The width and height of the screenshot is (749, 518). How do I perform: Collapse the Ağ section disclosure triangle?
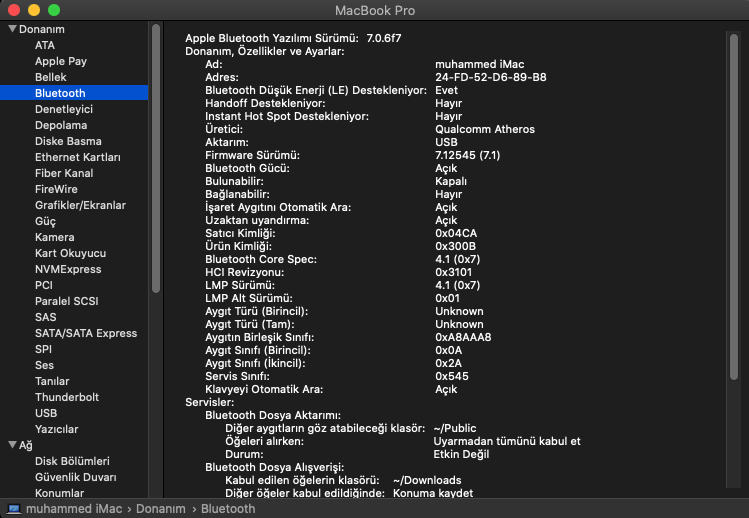click(x=12, y=445)
